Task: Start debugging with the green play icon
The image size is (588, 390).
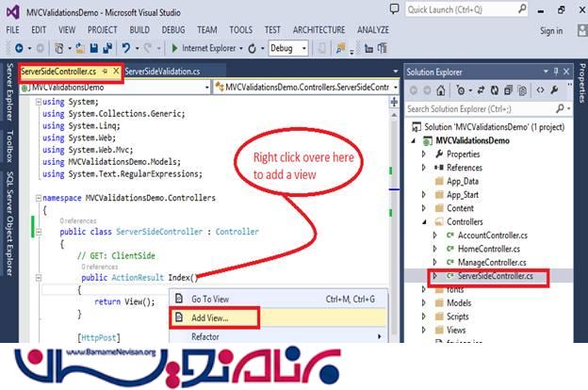Action: tap(173, 48)
